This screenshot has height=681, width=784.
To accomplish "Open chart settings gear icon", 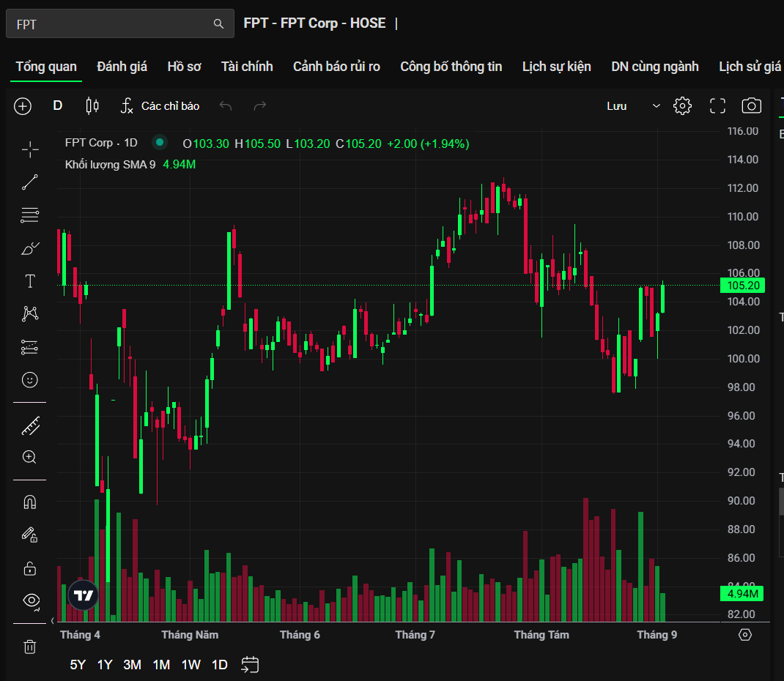I will [x=682, y=106].
